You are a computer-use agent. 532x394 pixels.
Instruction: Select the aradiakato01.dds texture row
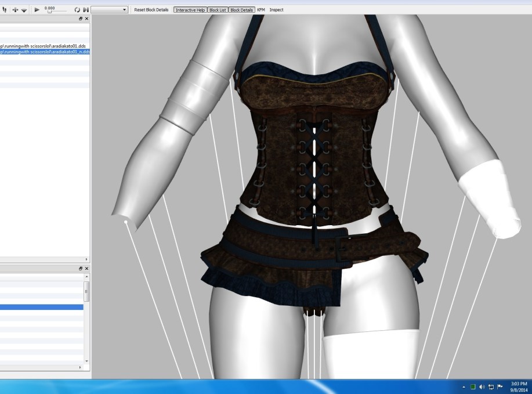pyautogui.click(x=44, y=46)
